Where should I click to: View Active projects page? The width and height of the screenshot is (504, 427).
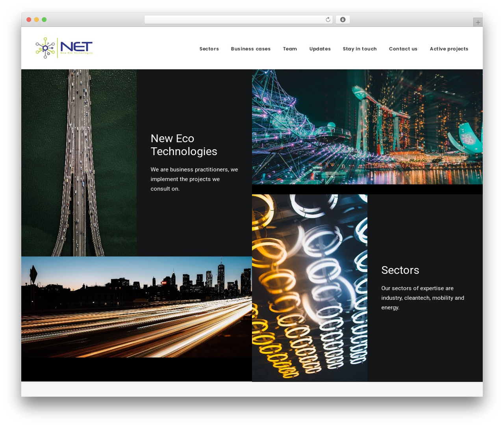tap(449, 49)
